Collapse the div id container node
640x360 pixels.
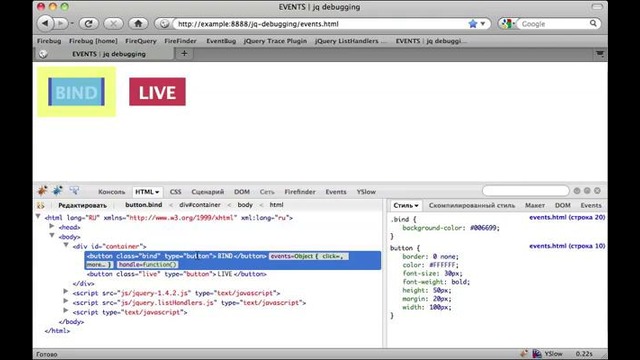click(x=66, y=245)
